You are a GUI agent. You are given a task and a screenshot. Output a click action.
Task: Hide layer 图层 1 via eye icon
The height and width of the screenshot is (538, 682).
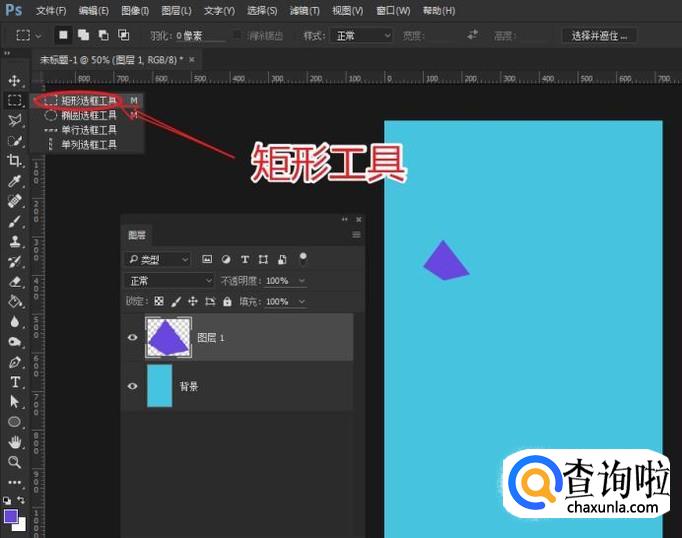[x=133, y=338]
